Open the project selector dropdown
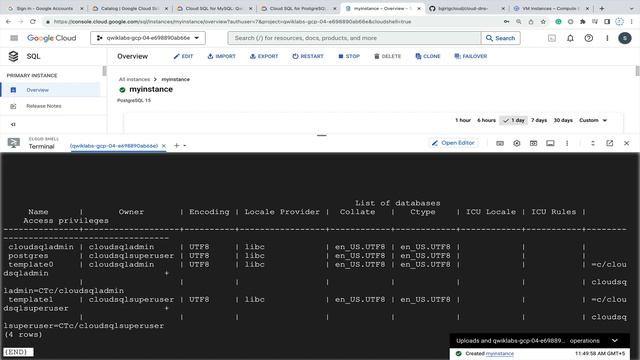This screenshot has width=640, height=360. click(x=148, y=38)
